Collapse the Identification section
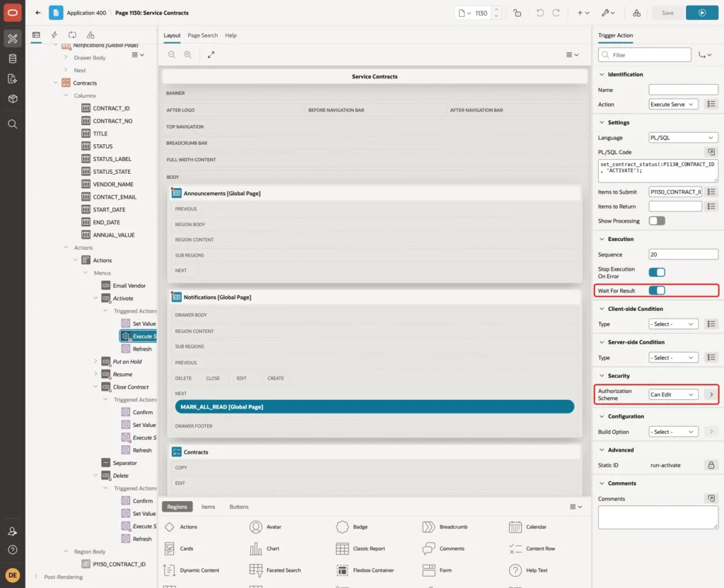The width and height of the screenshot is (724, 588). (602, 74)
